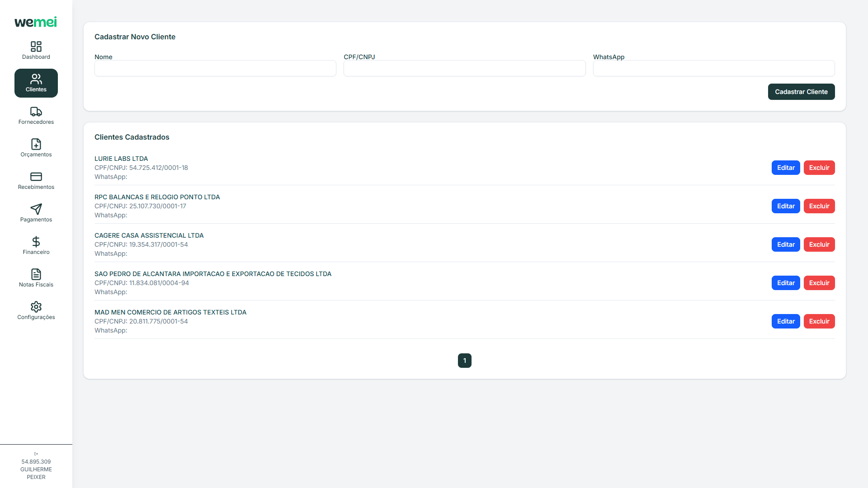Click the Cadastrar Cliente button

pos(801,92)
